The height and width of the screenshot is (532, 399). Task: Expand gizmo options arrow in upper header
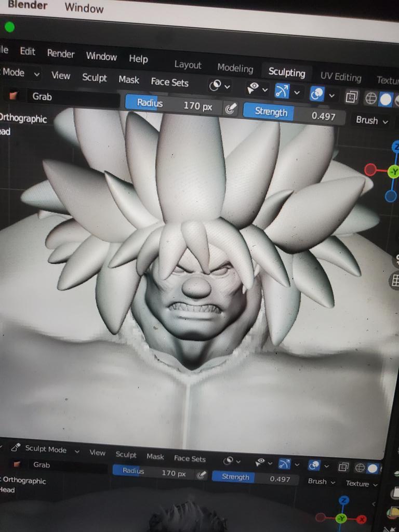[297, 92]
